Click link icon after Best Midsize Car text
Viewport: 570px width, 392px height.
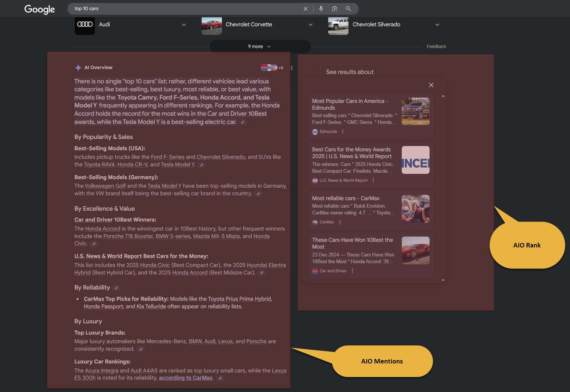pyautogui.click(x=262, y=273)
